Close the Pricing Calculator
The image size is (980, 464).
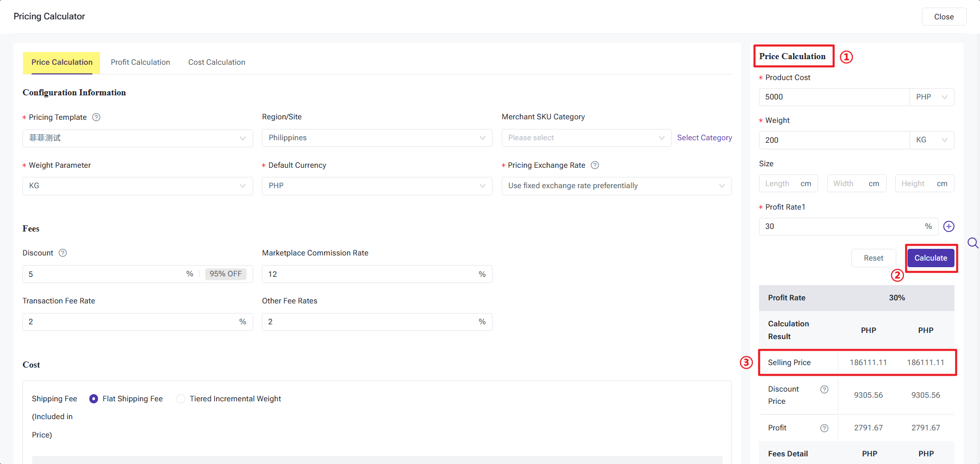click(944, 17)
